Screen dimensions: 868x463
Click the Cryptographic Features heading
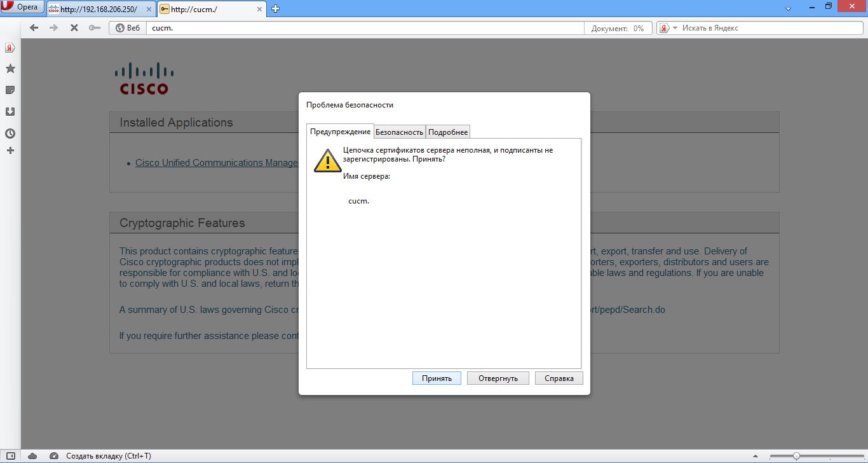182,223
